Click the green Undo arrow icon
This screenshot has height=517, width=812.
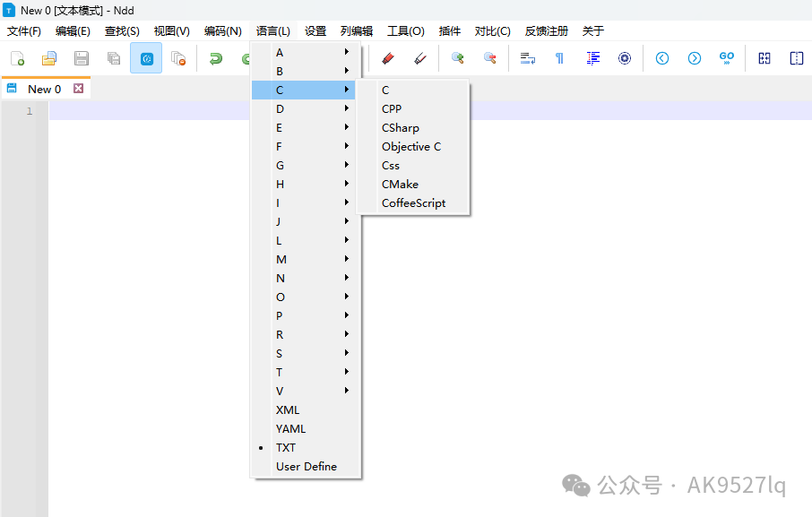(215, 58)
